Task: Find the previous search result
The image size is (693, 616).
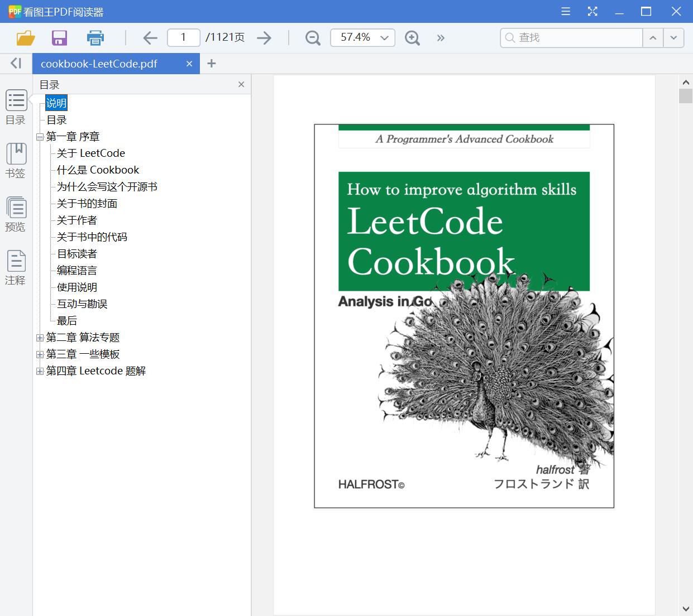Action: click(653, 37)
